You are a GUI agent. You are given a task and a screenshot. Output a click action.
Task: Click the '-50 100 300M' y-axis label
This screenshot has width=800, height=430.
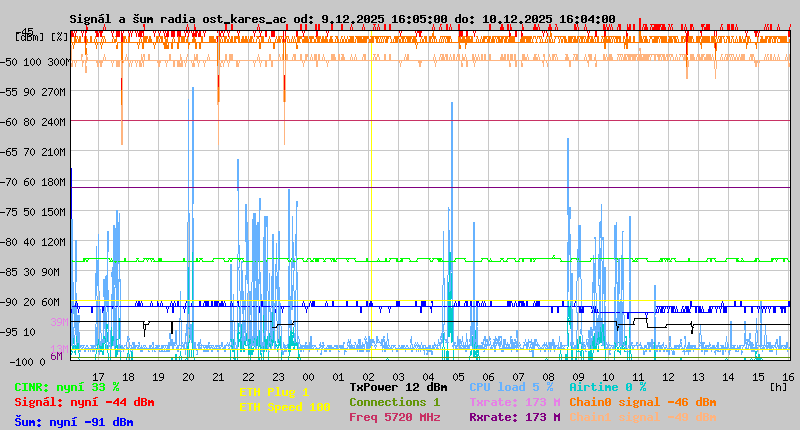click(x=35, y=62)
